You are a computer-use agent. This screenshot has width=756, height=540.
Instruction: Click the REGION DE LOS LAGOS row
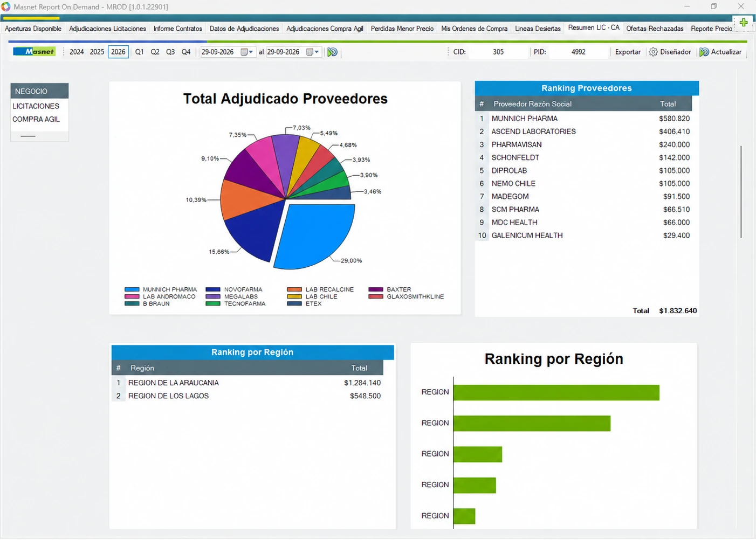point(248,396)
